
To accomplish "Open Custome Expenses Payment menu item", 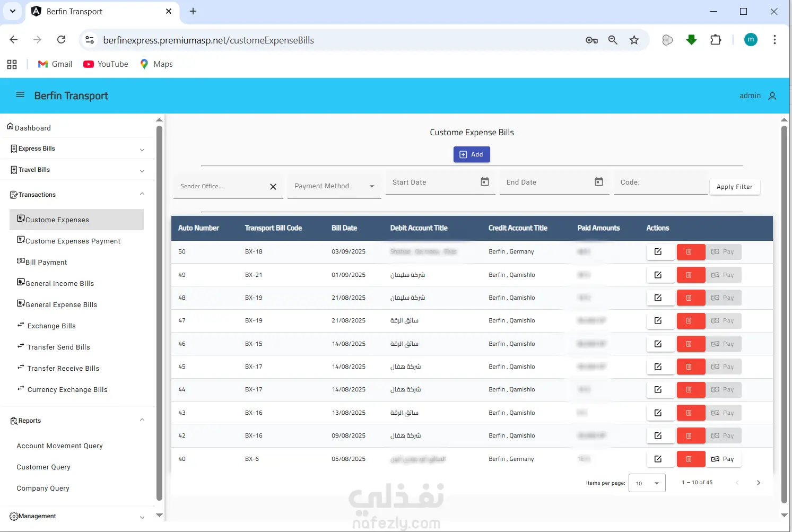I will coord(73,241).
